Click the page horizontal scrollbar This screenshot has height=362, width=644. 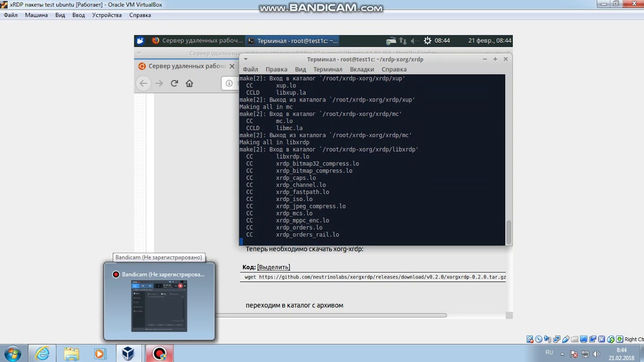(x=331, y=316)
